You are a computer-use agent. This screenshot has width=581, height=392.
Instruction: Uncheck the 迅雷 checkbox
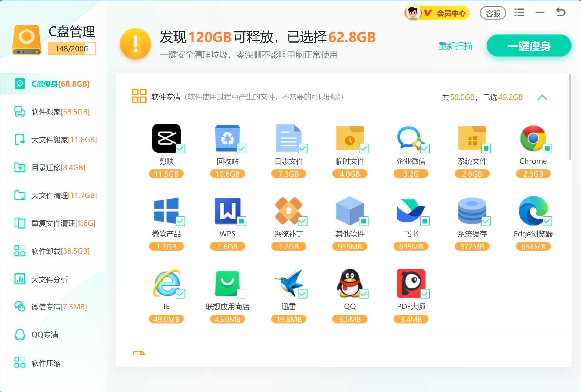[x=303, y=294]
